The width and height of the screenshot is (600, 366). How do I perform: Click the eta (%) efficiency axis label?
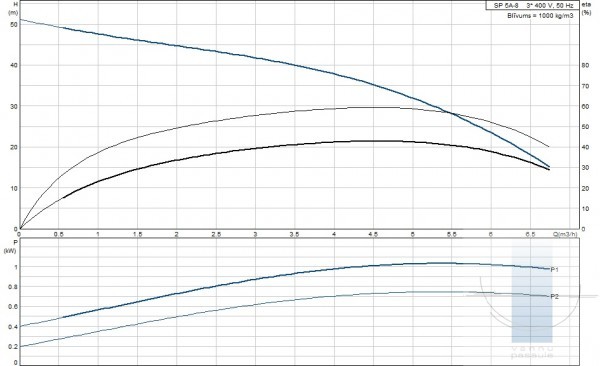tap(586, 8)
